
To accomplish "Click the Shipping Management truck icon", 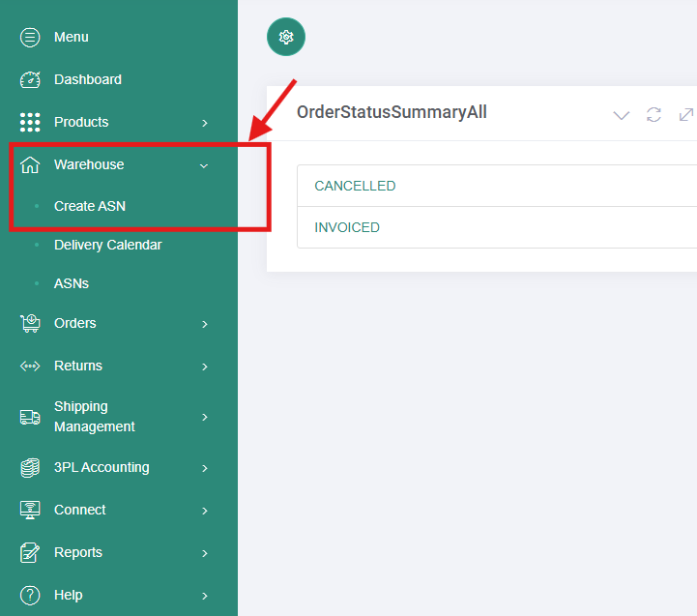I will click(x=30, y=417).
